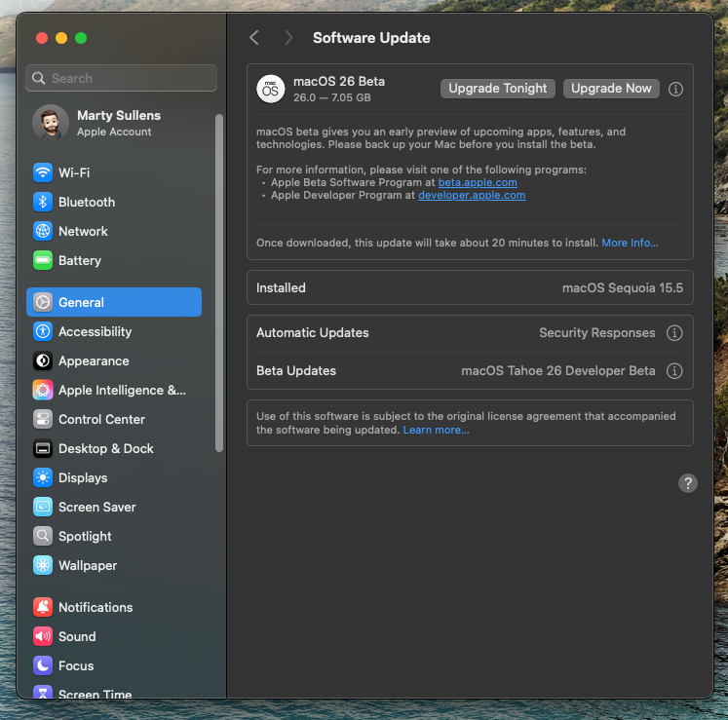Go back with the left chevron
The image size is (728, 720).
254,38
